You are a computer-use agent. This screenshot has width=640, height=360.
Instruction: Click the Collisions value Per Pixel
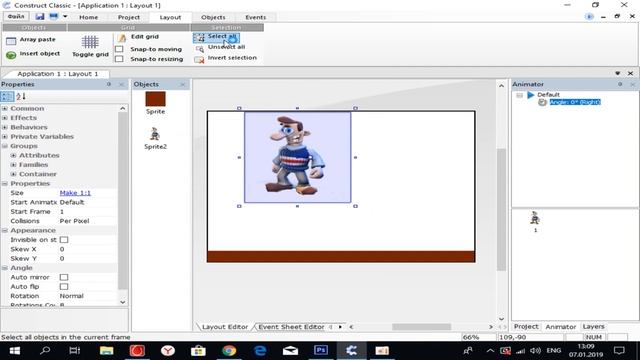coord(74,221)
